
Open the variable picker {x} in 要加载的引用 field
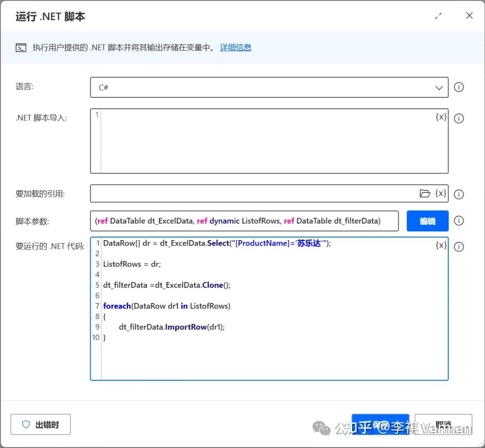click(441, 193)
